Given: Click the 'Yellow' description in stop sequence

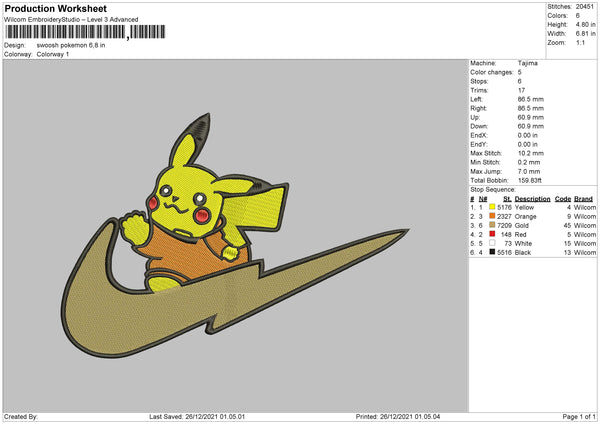Looking at the screenshot, I should [x=524, y=207].
